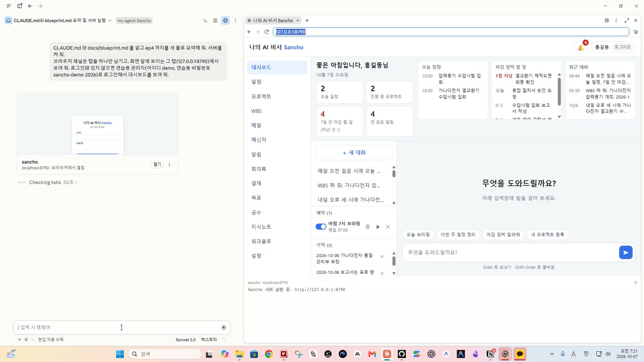Toggle the 아침 7시 브리핑 schedule switch
The height and width of the screenshot is (362, 644).
(321, 227)
